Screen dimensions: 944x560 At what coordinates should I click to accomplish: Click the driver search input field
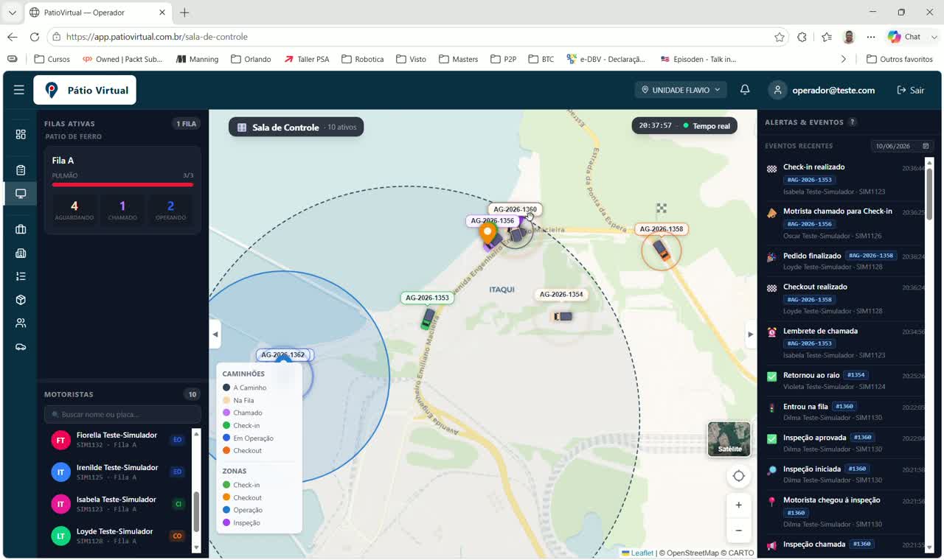point(122,414)
